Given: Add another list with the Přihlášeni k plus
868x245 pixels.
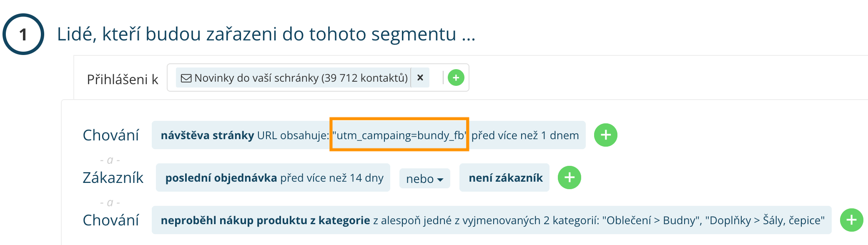Looking at the screenshot, I should tap(456, 77).
